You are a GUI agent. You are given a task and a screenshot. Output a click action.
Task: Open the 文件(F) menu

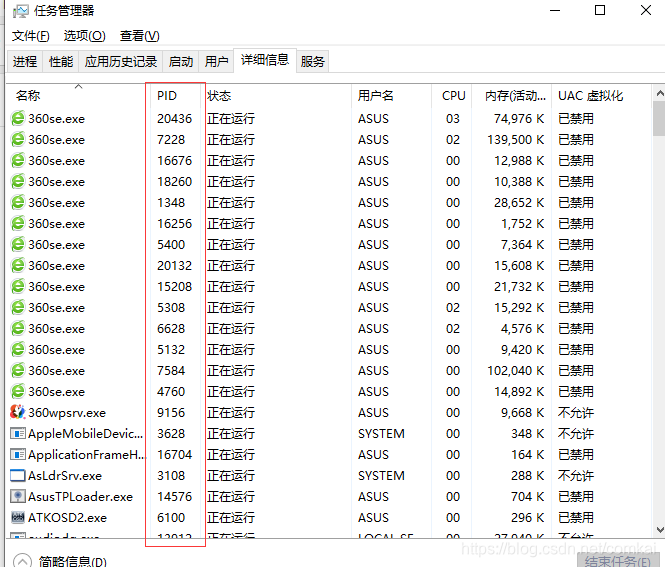point(31,36)
